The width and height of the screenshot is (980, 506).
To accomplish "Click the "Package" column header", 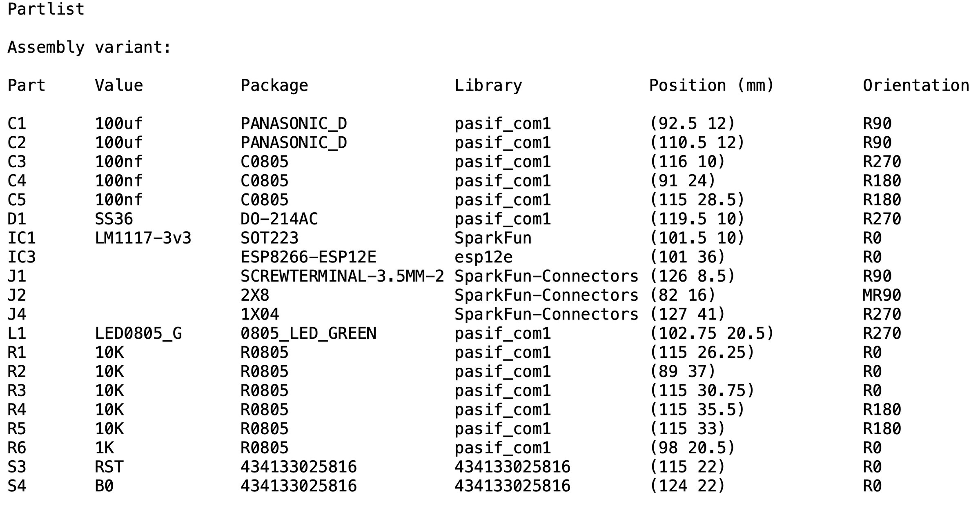I will pos(274,86).
